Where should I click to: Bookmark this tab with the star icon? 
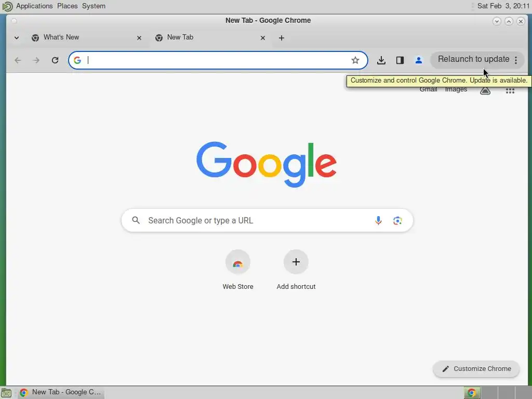click(x=355, y=60)
